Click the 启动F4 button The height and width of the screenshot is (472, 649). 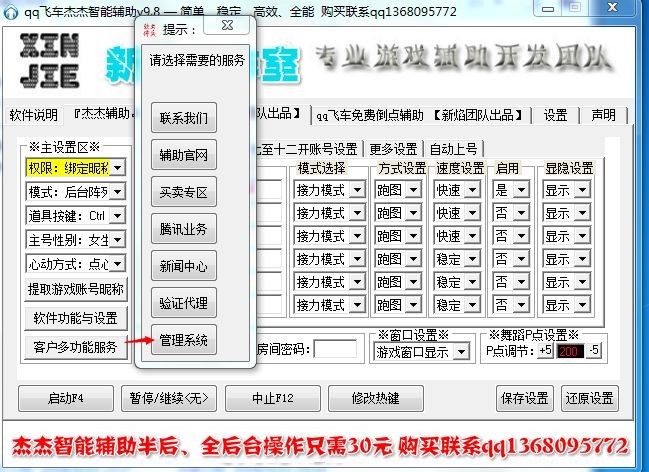tap(66, 398)
